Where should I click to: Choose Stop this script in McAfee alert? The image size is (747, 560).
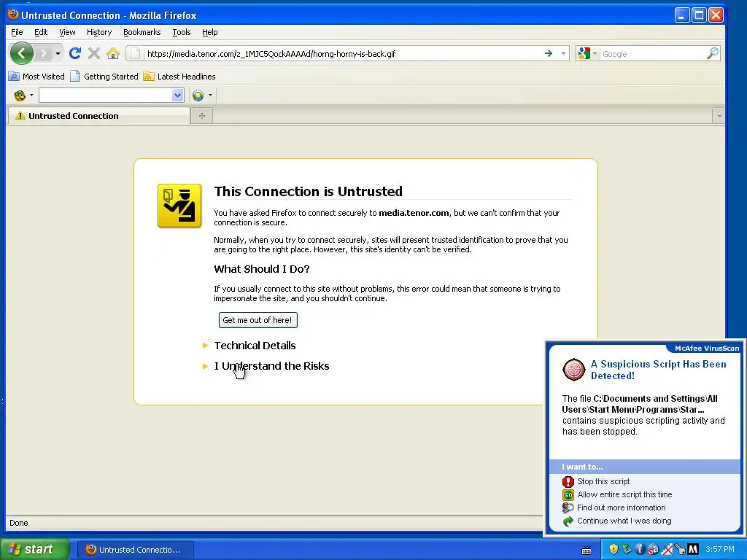(x=603, y=481)
